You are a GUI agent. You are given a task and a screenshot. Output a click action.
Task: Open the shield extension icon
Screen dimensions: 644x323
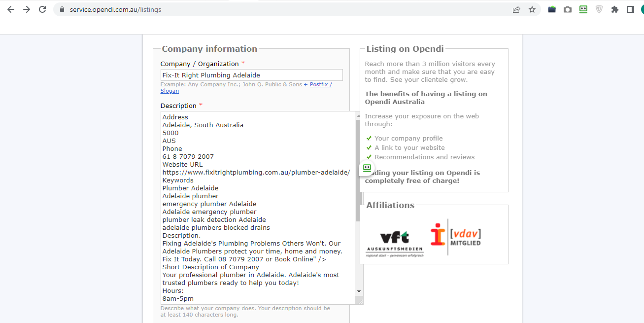coord(599,9)
